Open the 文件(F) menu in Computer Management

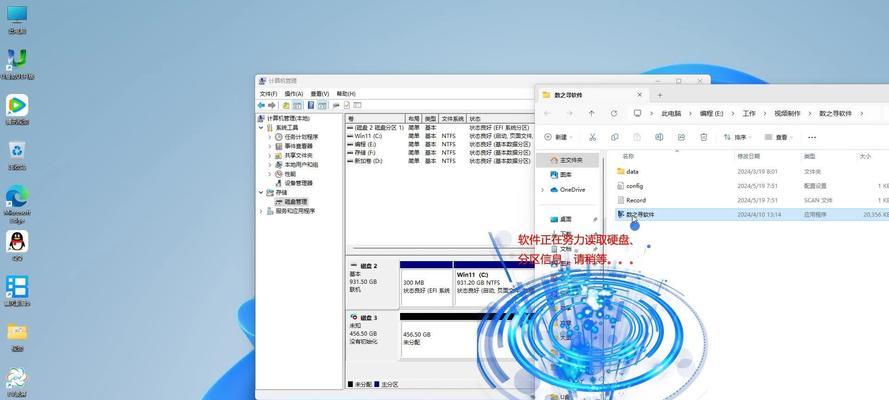pos(268,93)
